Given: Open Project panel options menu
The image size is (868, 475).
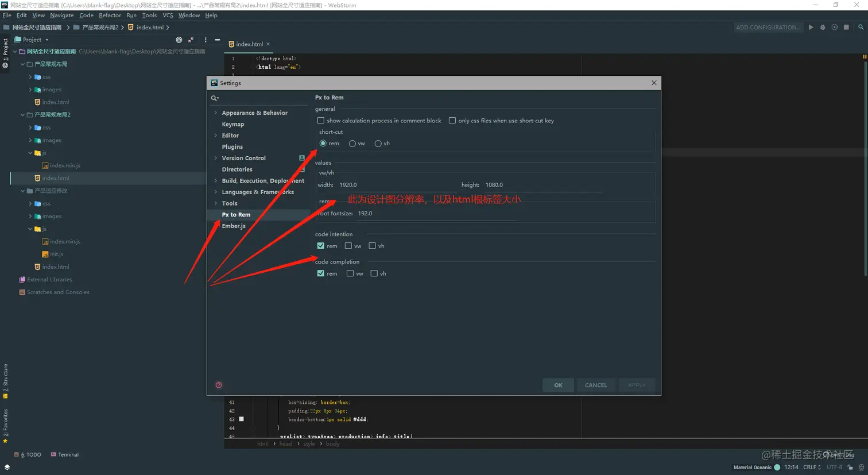Looking at the screenshot, I should pos(206,40).
